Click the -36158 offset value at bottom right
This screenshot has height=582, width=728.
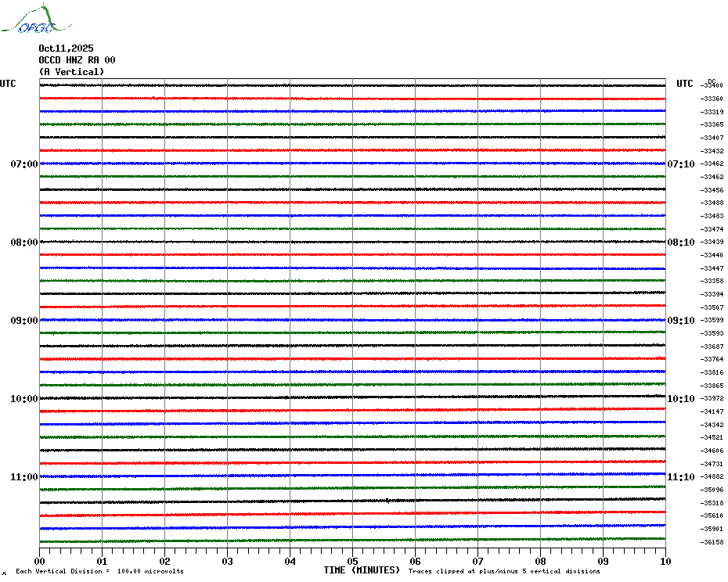pyautogui.click(x=712, y=542)
